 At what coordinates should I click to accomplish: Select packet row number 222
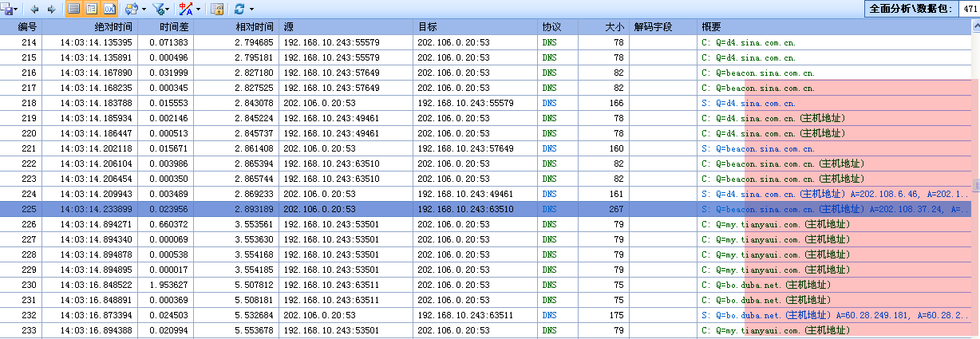[x=485, y=164]
